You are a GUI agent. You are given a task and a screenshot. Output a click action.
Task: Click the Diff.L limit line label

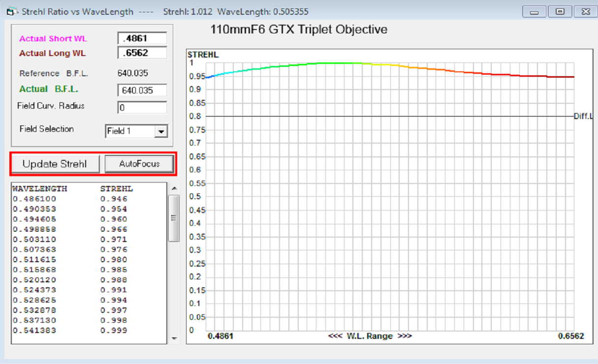tap(583, 117)
